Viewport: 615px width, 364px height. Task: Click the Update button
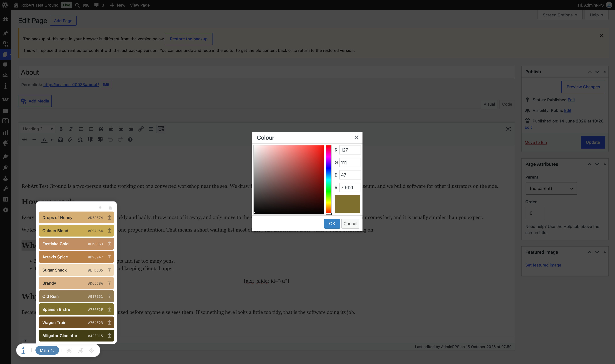(x=593, y=142)
